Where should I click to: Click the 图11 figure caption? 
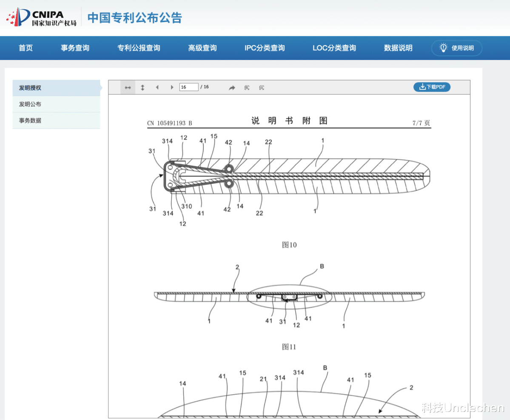click(x=289, y=347)
